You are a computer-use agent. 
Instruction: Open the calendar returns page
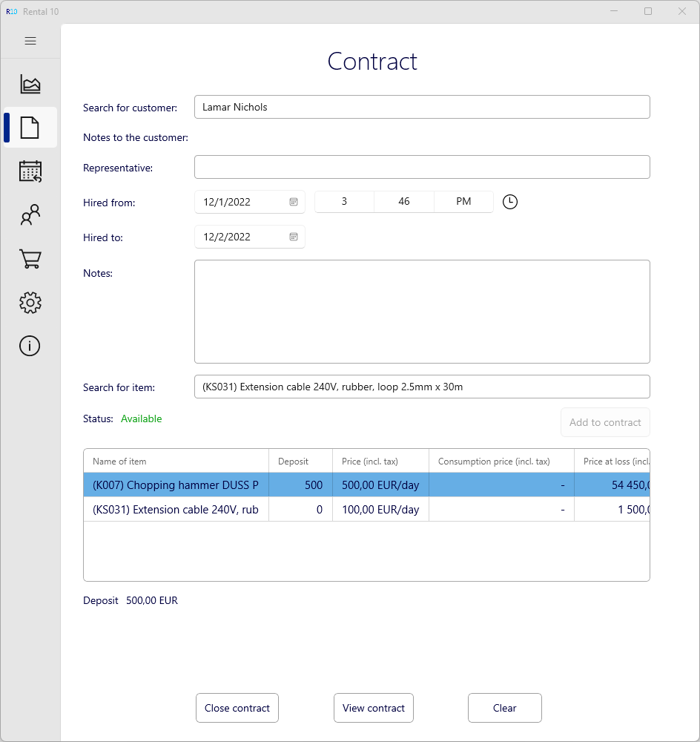[x=30, y=171]
